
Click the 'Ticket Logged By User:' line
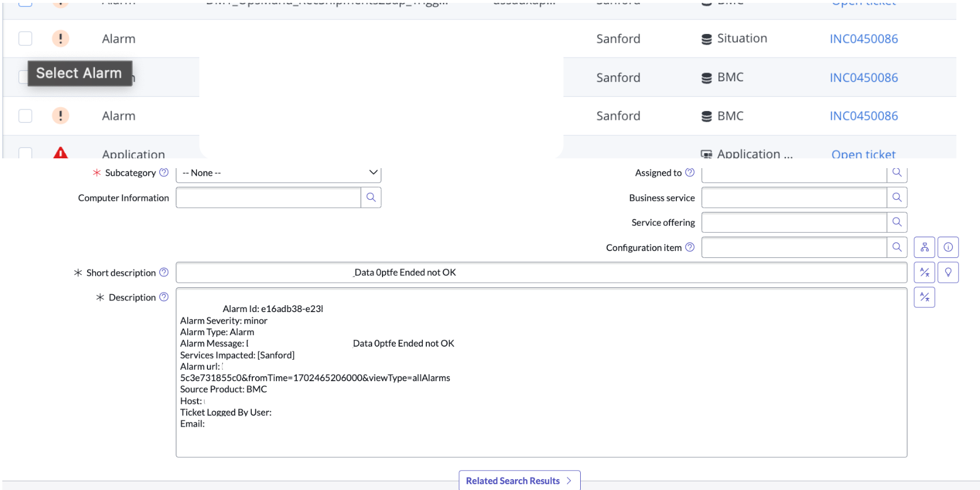[x=226, y=412]
